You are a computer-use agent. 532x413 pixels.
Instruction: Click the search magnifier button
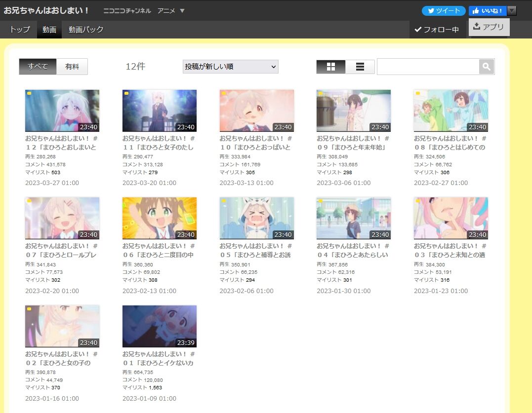(486, 67)
